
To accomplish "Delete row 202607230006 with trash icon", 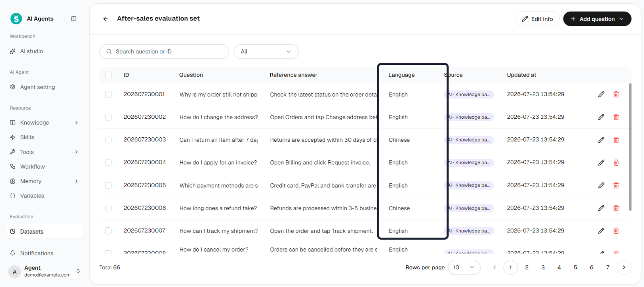I will click(616, 208).
